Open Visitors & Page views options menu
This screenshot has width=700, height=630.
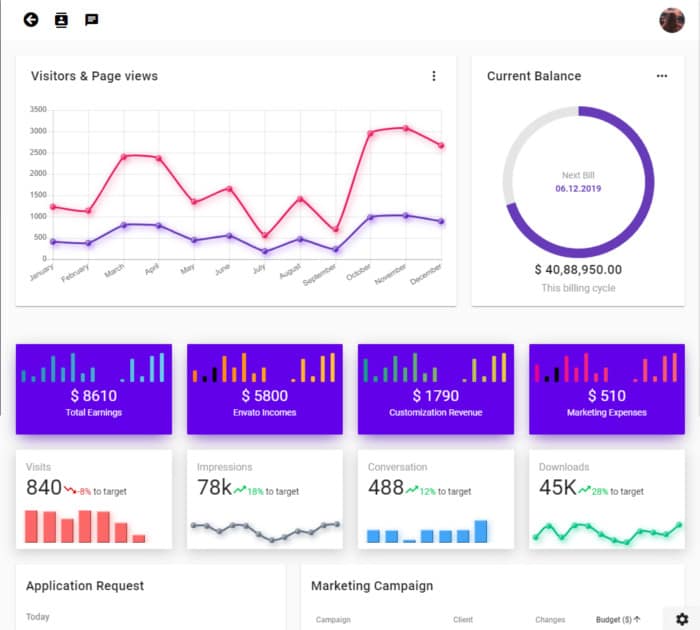tap(433, 76)
